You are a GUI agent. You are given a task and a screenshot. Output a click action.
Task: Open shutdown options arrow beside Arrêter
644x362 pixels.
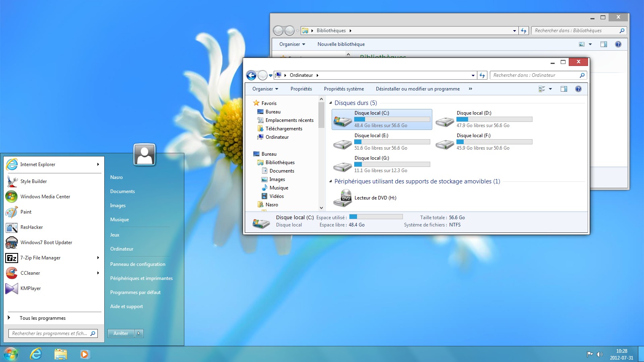click(x=139, y=333)
